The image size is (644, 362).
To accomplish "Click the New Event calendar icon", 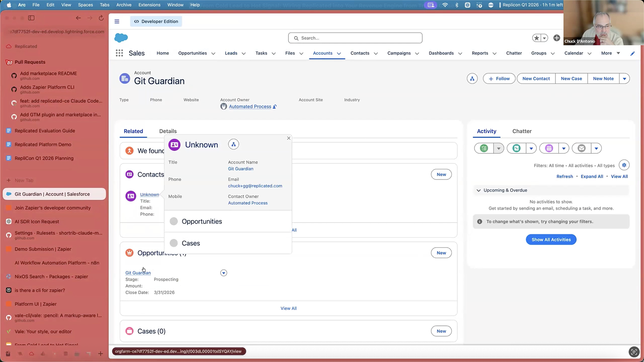I will [549, 148].
